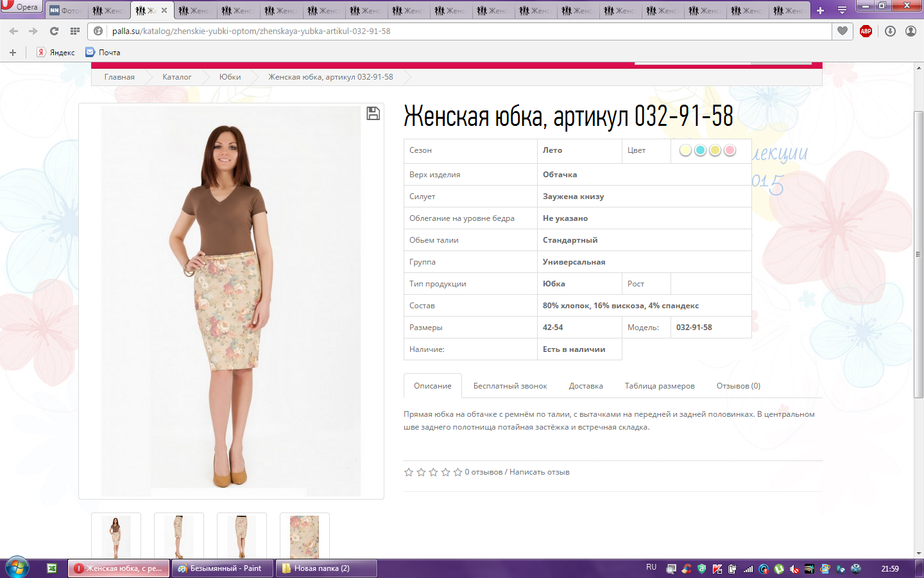Click the pink color swatch
Screen dimensions: 924x578
[730, 150]
